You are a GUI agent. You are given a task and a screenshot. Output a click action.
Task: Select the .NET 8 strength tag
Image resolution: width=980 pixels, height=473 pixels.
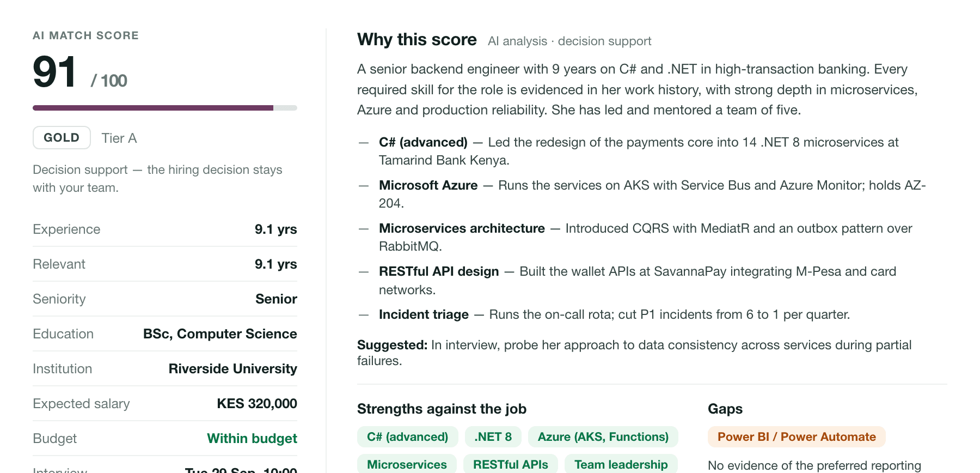pyautogui.click(x=493, y=437)
